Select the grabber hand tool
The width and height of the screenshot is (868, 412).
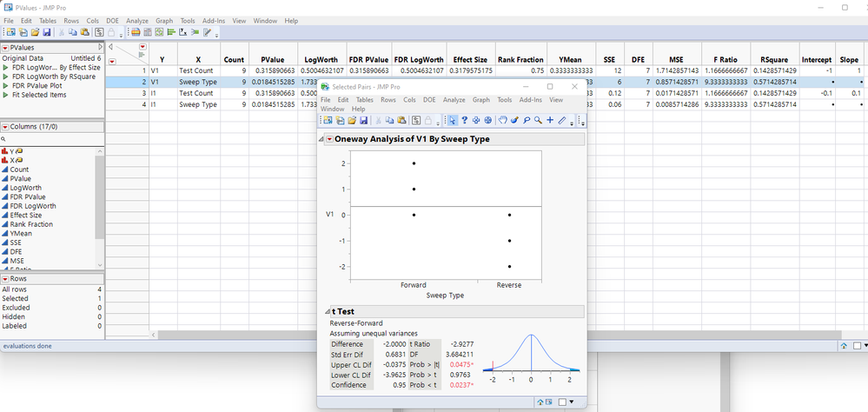click(503, 120)
